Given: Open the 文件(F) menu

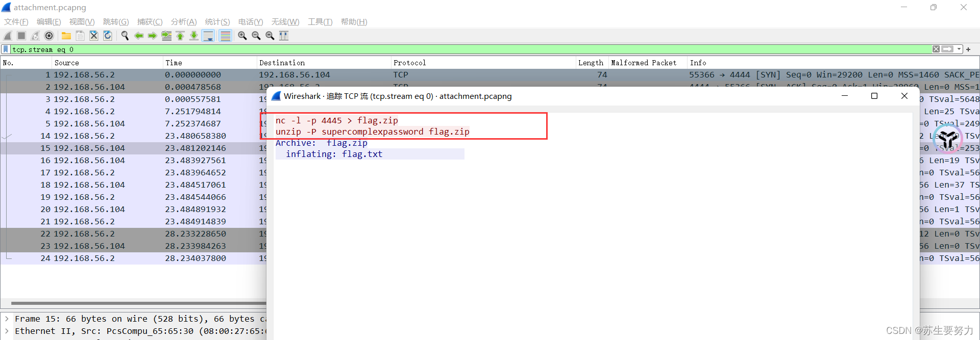Looking at the screenshot, I should click(16, 22).
